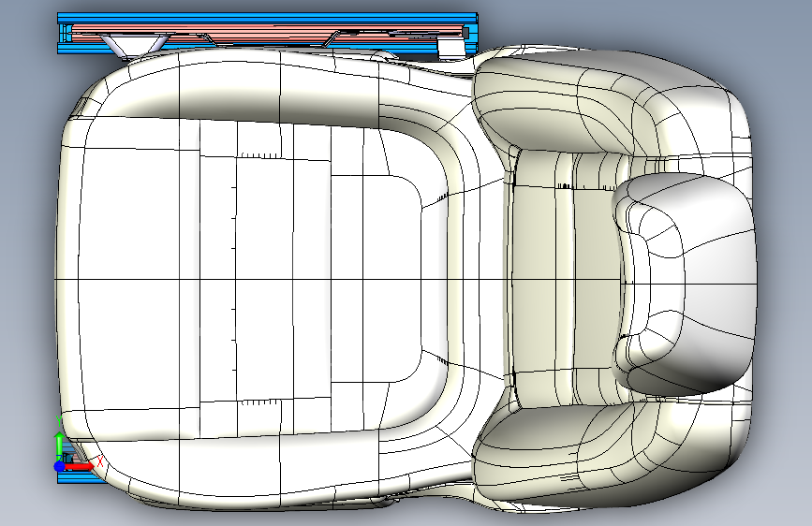Click the red X label on the triad

click(99, 461)
